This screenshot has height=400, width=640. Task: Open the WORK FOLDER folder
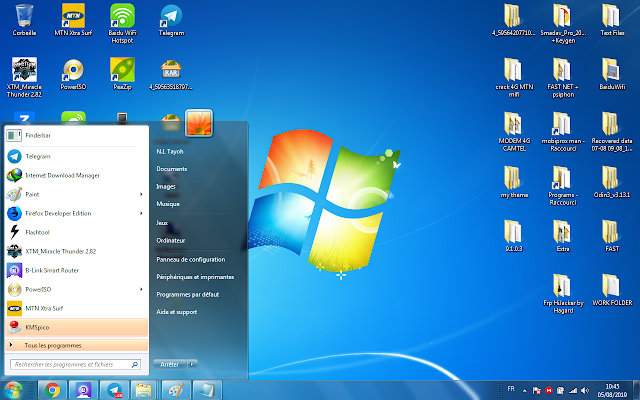point(612,290)
